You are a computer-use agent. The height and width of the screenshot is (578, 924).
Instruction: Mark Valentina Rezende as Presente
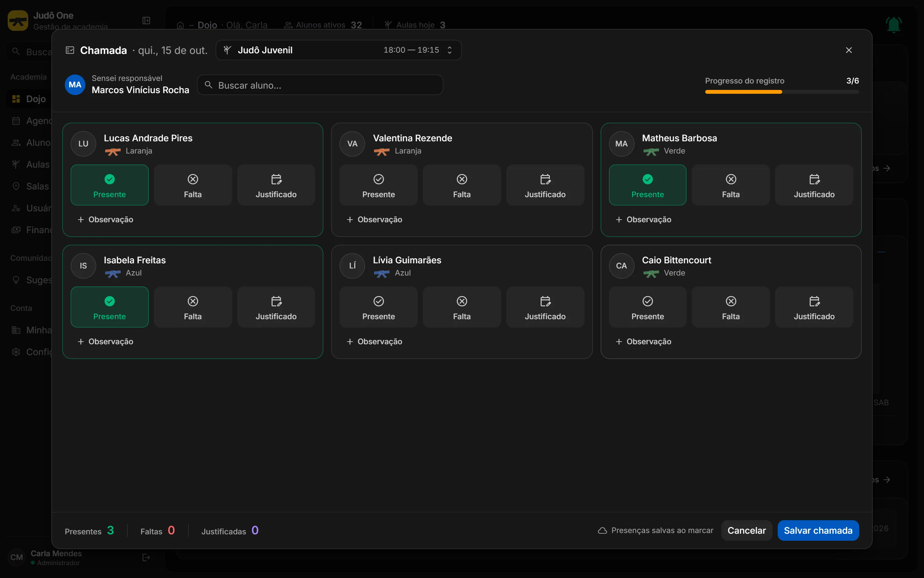click(x=378, y=185)
